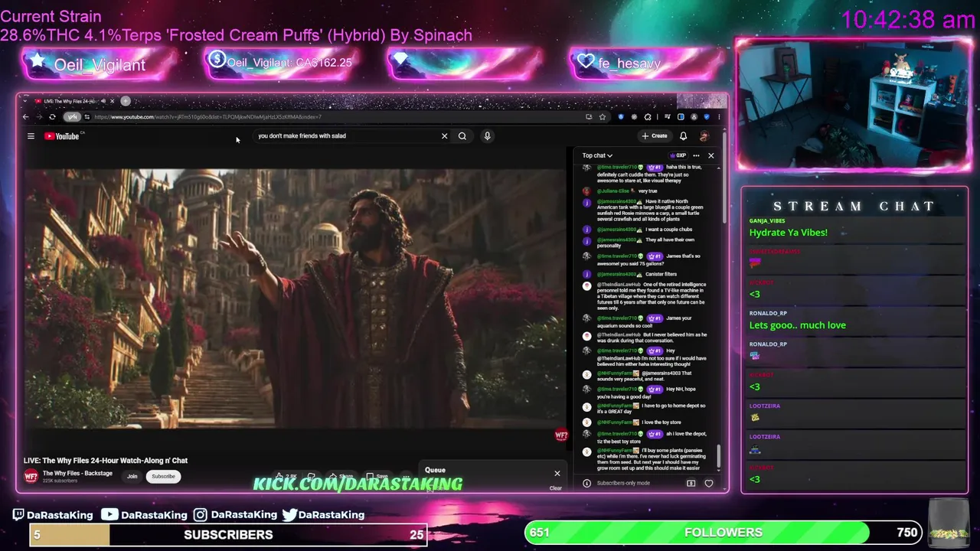Open The Why Files channel avatar
This screenshot has height=551, width=980.
[31, 476]
